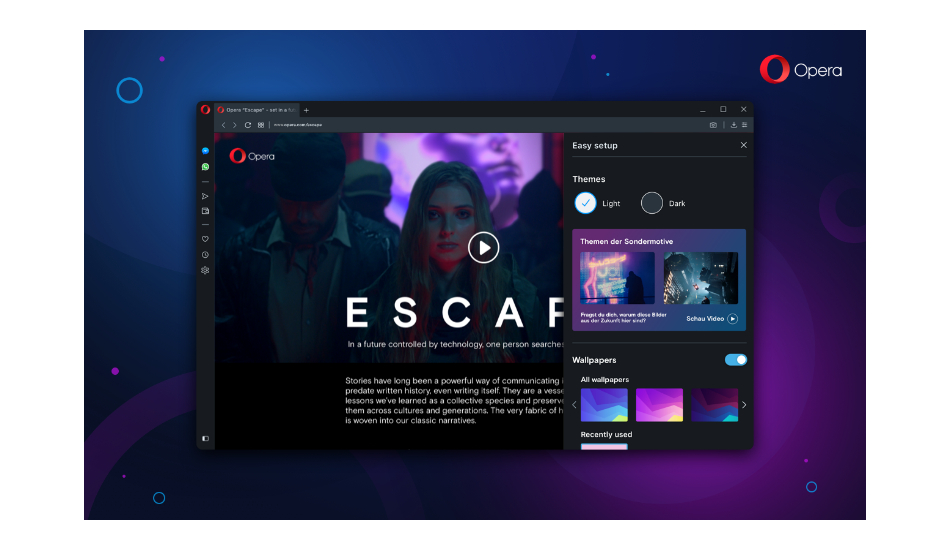Open Messenger in the sidebar
This screenshot has width=950, height=550.
point(205,151)
